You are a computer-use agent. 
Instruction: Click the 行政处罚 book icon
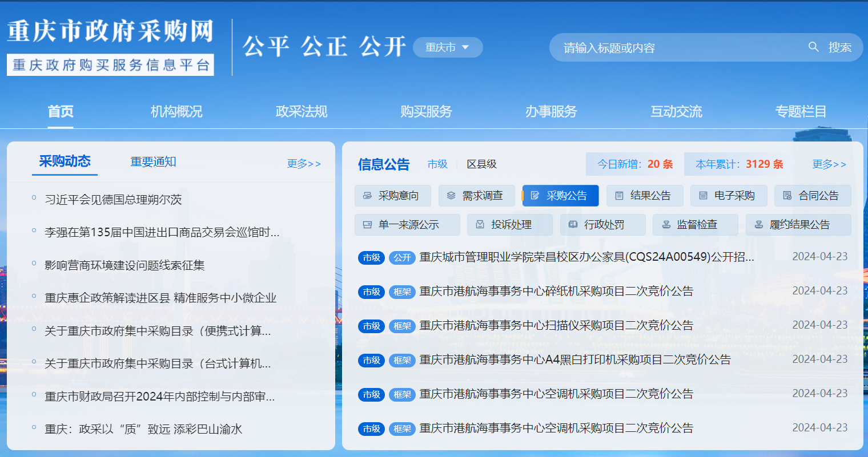pos(573,225)
